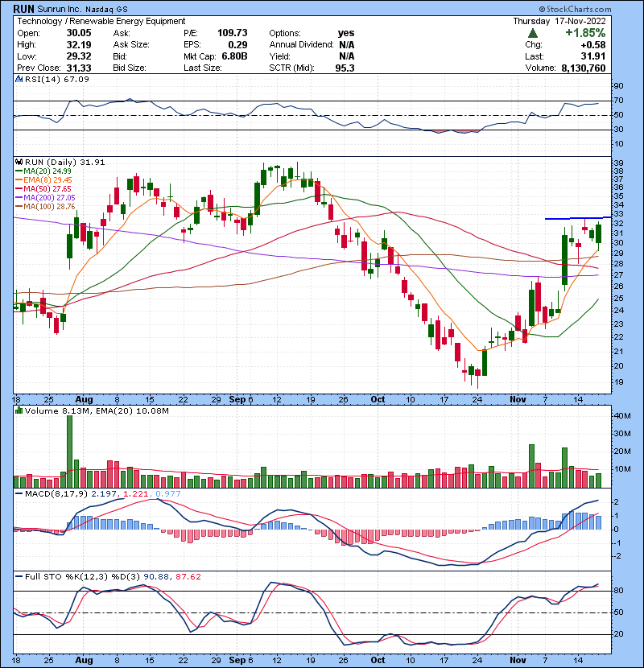Click the tallest green volume bar in late July

pyautogui.click(x=69, y=452)
